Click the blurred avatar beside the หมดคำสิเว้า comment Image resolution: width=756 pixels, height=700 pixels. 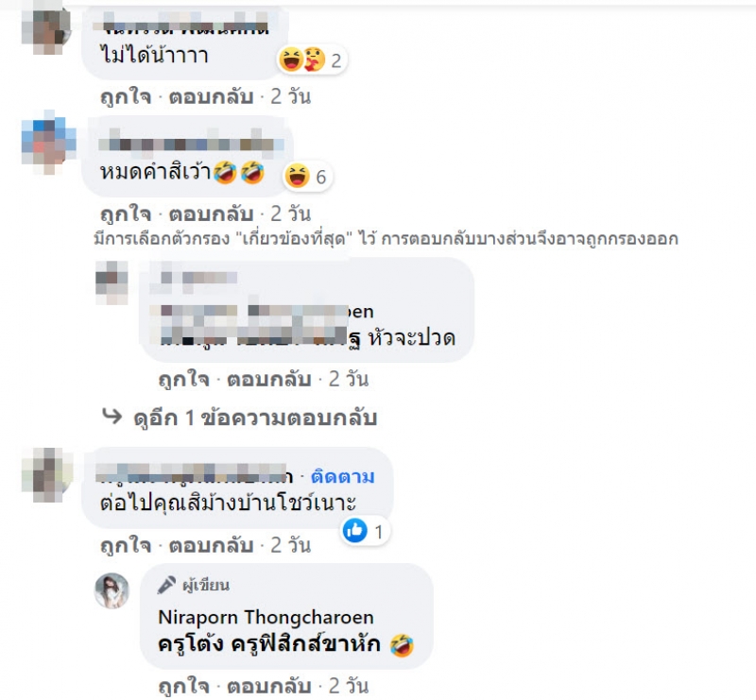[49, 142]
